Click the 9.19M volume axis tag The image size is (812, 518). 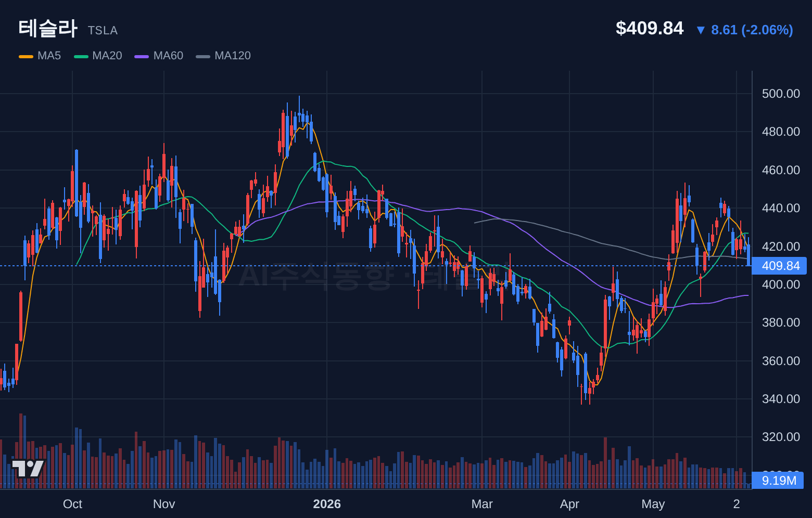[x=778, y=481]
